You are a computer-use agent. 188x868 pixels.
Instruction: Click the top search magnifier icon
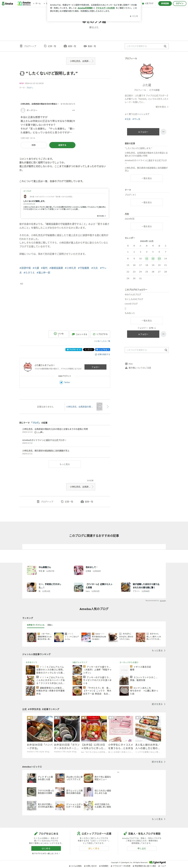165,46
